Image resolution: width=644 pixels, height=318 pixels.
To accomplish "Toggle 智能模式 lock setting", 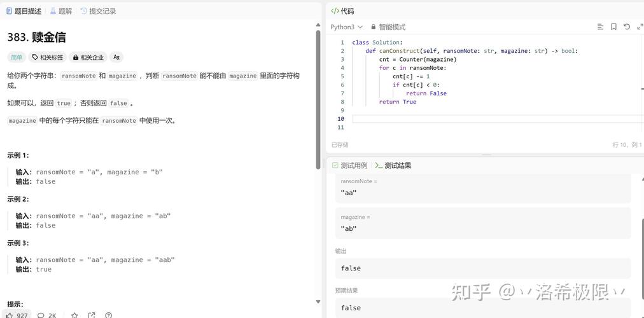I will pyautogui.click(x=388, y=27).
